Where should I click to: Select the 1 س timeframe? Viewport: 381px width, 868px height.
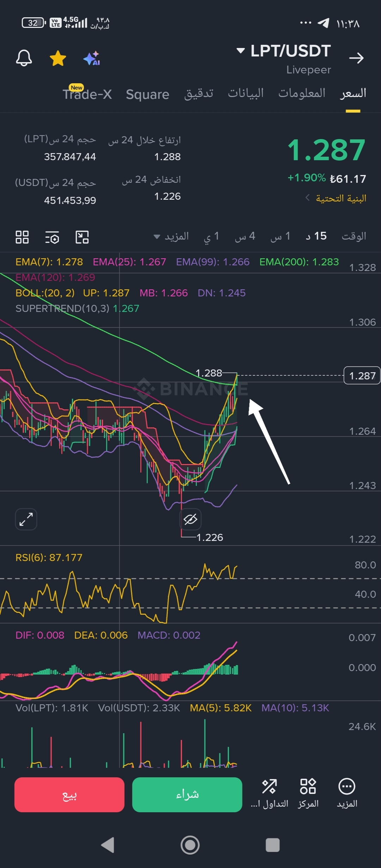[280, 236]
